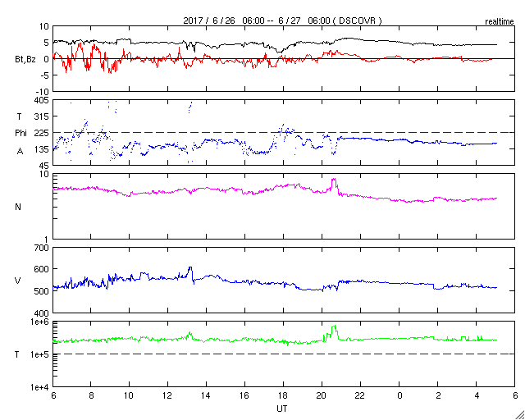This screenshot has height=420, width=525.
Task: Click the '22' hour tick label
Action: click(360, 395)
